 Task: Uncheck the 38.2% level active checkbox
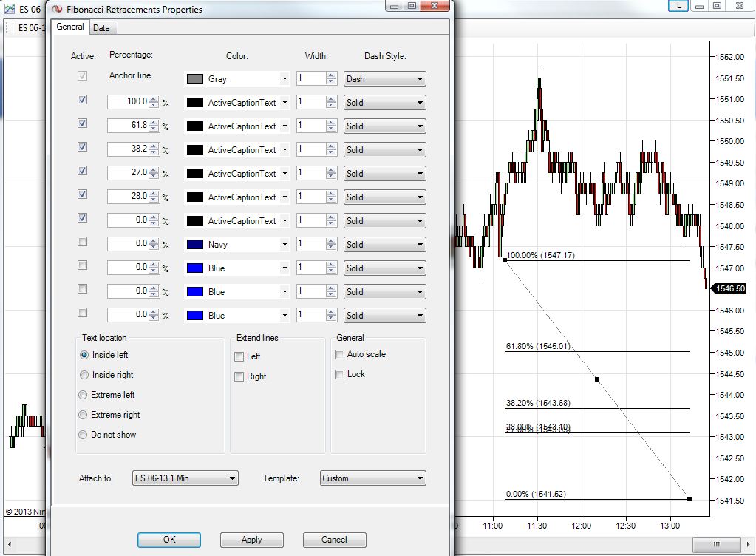point(83,146)
